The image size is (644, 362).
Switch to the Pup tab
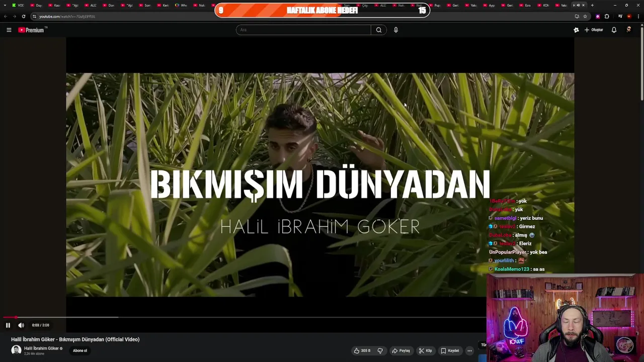pos(435,5)
